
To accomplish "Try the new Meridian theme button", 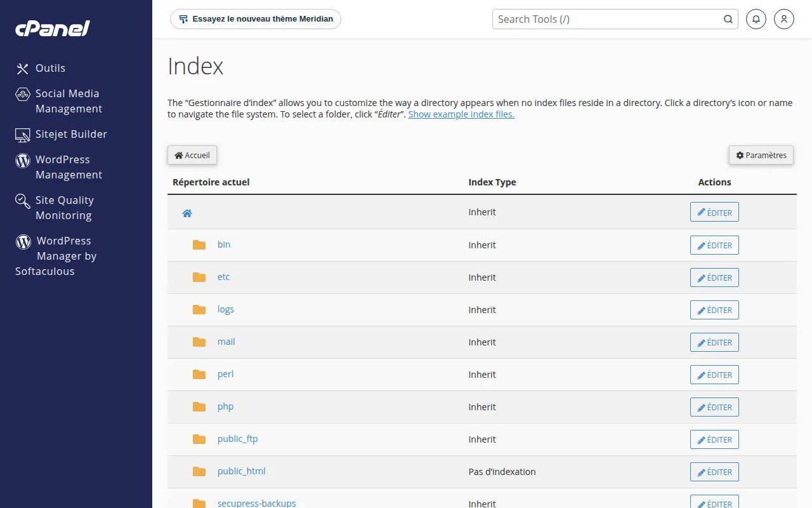I will [x=256, y=19].
